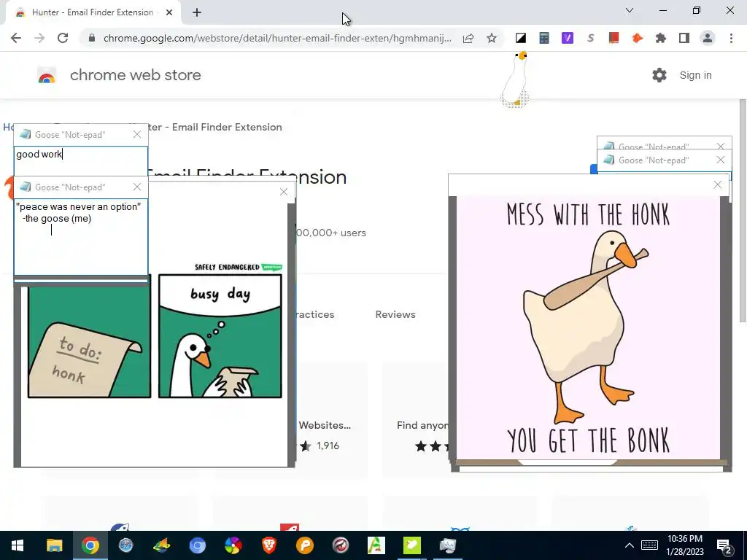Open the Extensions puzzle piece menu
747x560 pixels.
coord(661,38)
